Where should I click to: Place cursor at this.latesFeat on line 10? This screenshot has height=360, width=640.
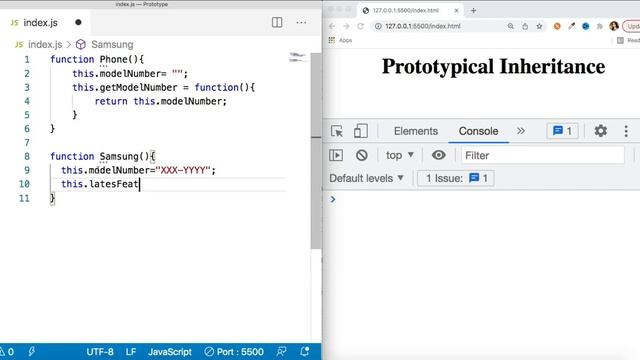tap(100, 184)
